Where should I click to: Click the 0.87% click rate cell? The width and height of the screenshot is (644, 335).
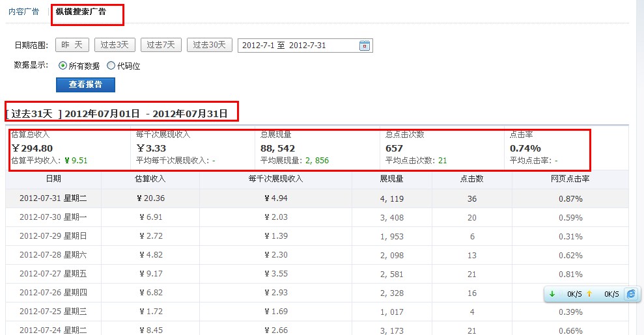click(x=570, y=199)
